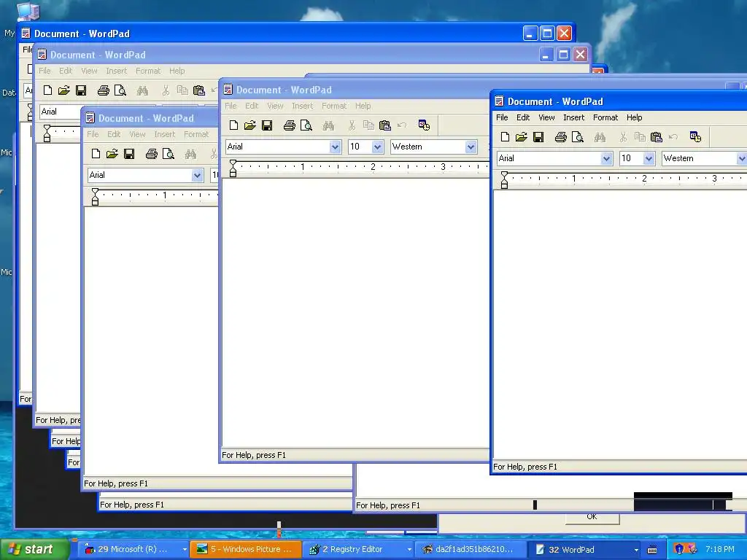This screenshot has width=747, height=560.
Task: Open Help menu in frontmost WordPad window
Action: coord(634,117)
